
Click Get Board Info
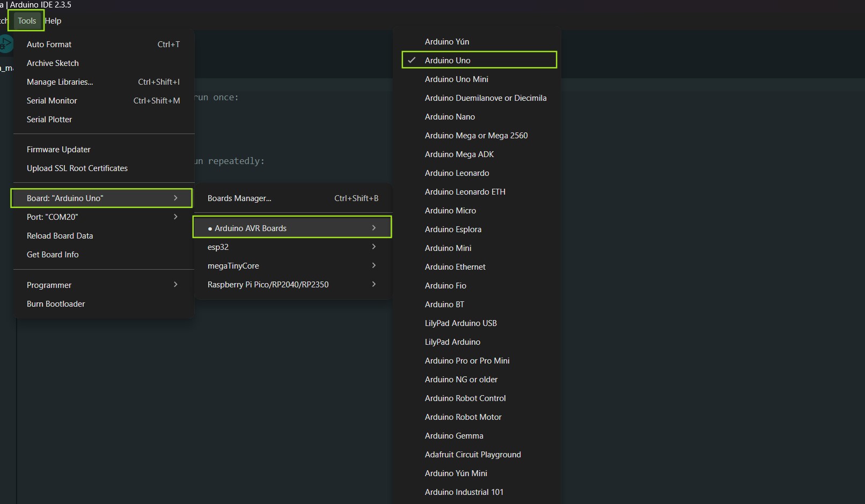(103, 255)
